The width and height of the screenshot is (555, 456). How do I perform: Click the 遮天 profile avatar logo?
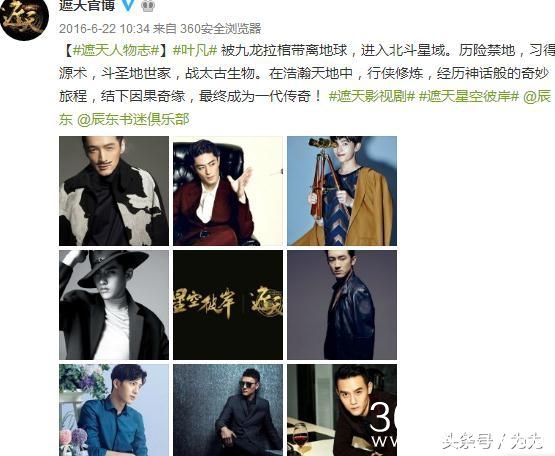pos(24,18)
